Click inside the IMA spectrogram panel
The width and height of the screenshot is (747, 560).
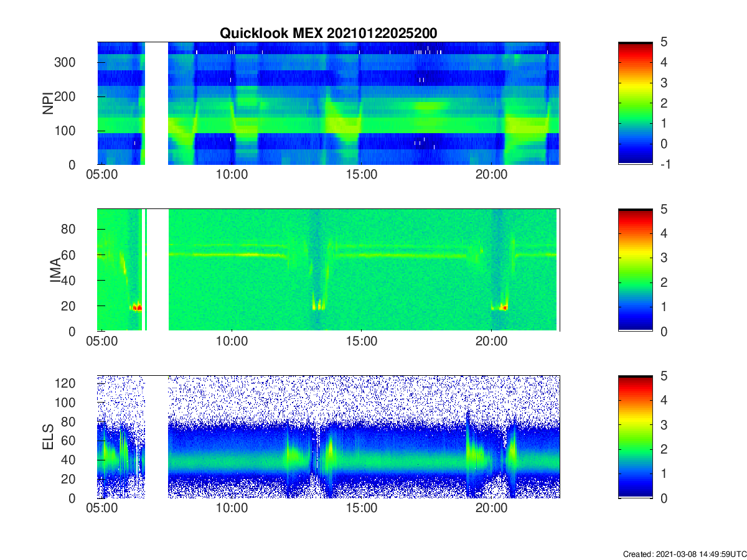[x=329, y=270]
